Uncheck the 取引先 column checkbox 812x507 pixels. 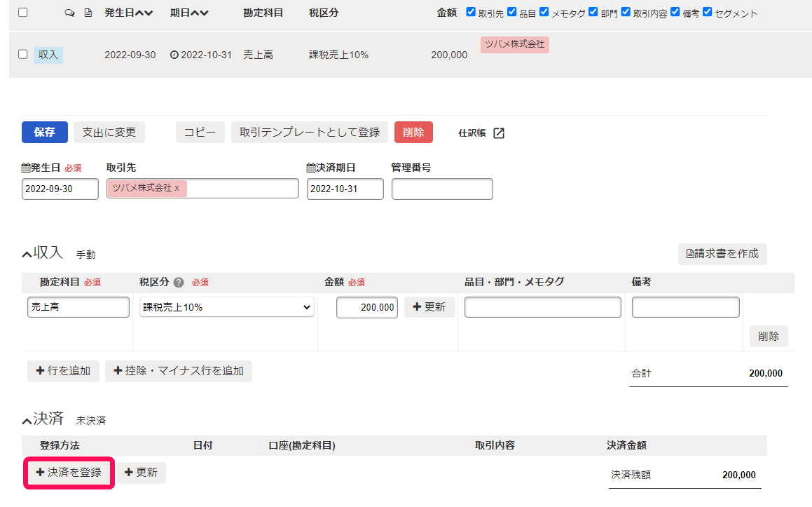(471, 12)
